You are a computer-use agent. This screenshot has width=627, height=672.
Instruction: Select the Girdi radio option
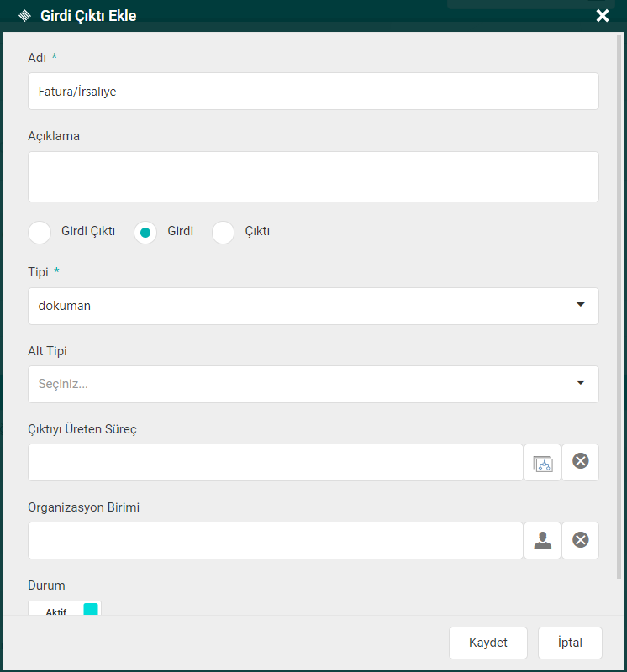click(x=145, y=233)
